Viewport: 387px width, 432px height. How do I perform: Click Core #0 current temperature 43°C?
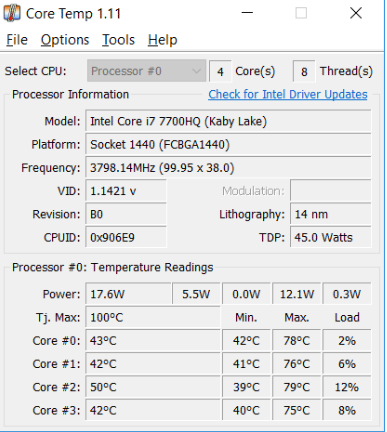[x=153, y=341]
